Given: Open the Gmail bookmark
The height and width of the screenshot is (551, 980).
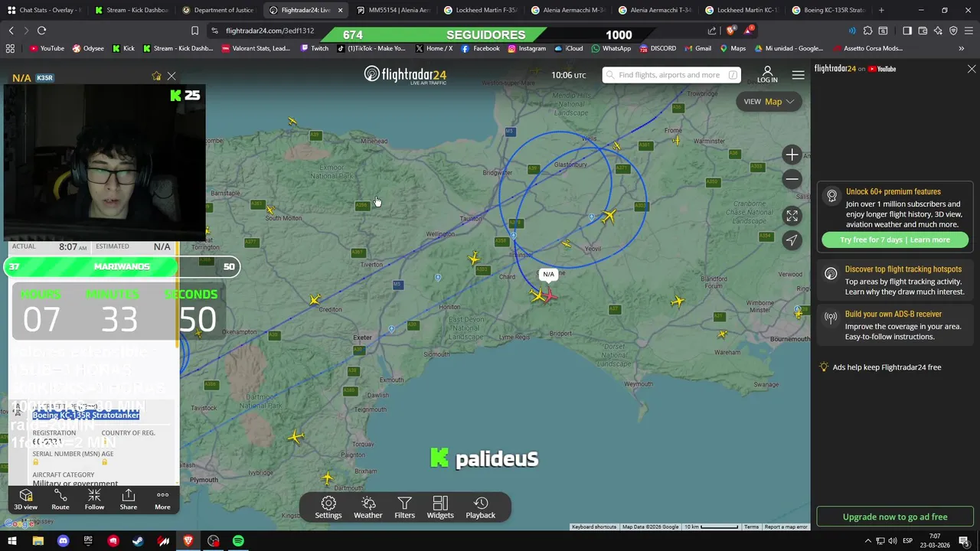Looking at the screenshot, I should [697, 48].
